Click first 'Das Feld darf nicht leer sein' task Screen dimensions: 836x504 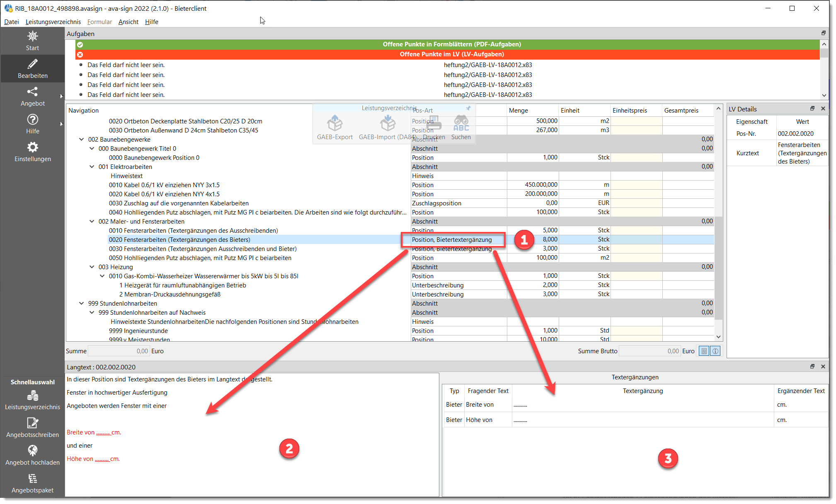[126, 65]
